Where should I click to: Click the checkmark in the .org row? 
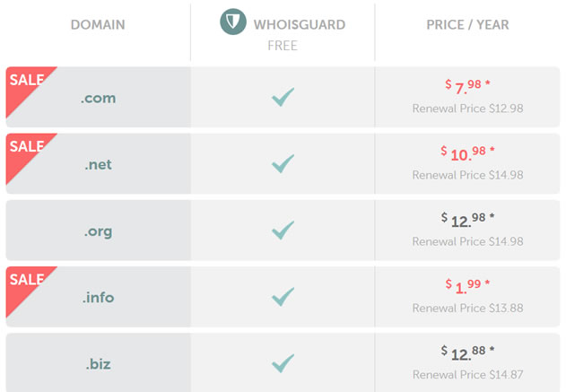click(x=283, y=231)
